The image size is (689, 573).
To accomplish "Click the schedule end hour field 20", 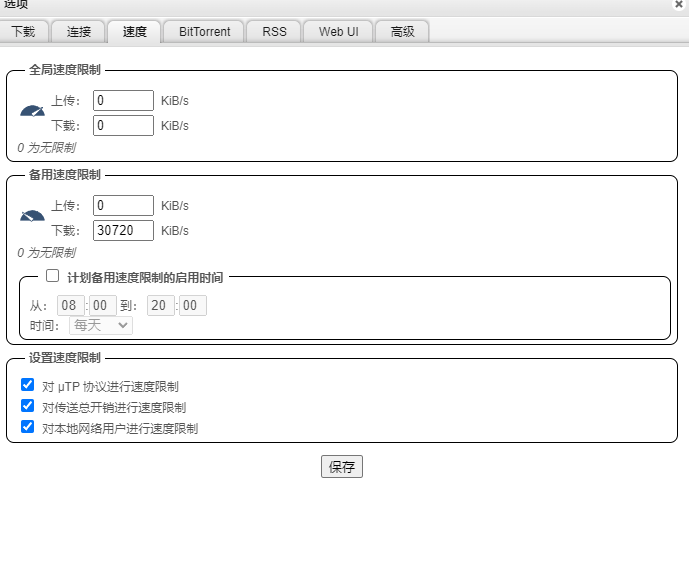I will coord(160,305).
